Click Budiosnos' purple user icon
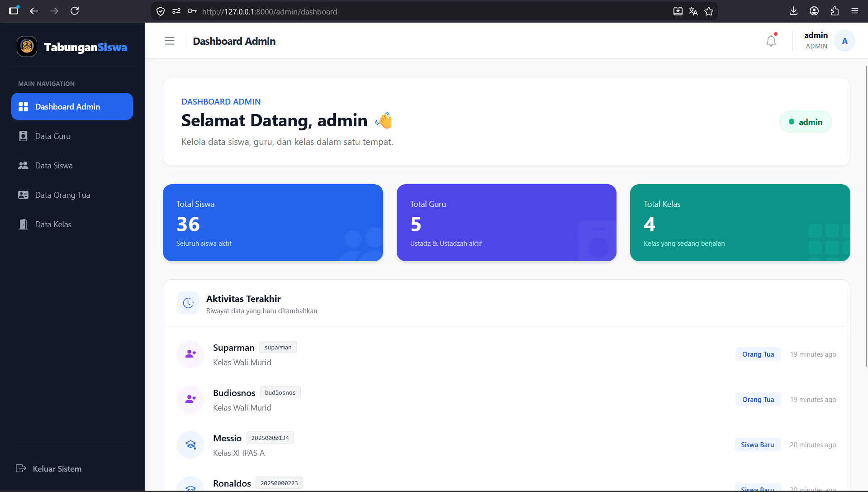Image resolution: width=868 pixels, height=492 pixels. point(190,399)
